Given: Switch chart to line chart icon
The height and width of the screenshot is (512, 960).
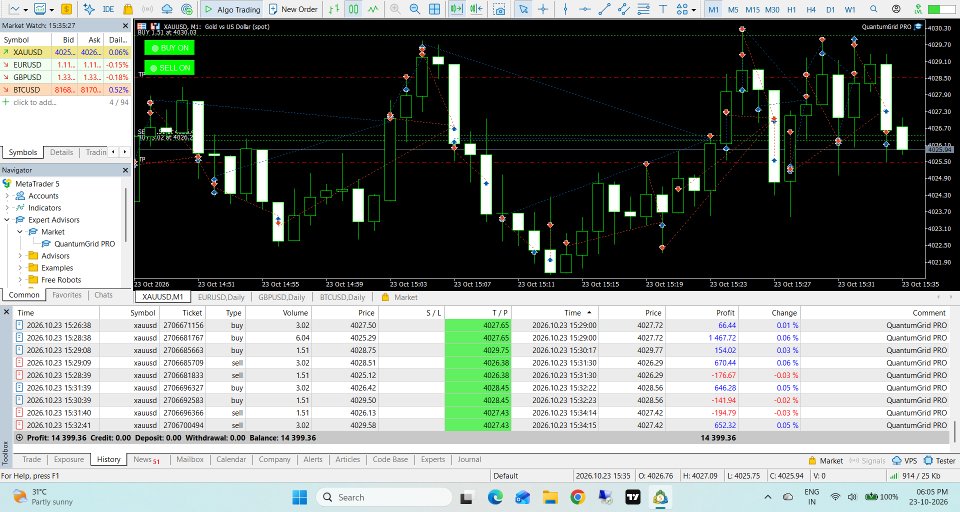Looking at the screenshot, I should [373, 9].
